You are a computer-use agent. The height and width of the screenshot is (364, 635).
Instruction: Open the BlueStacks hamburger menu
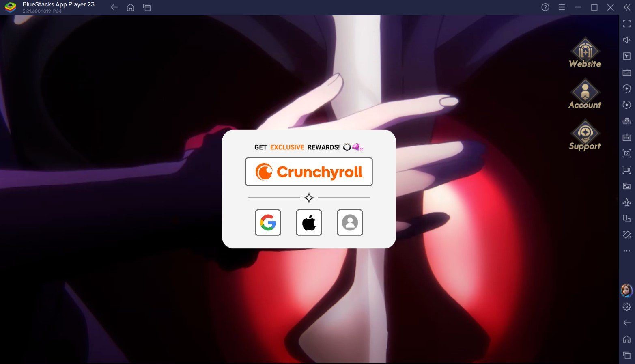click(x=562, y=7)
